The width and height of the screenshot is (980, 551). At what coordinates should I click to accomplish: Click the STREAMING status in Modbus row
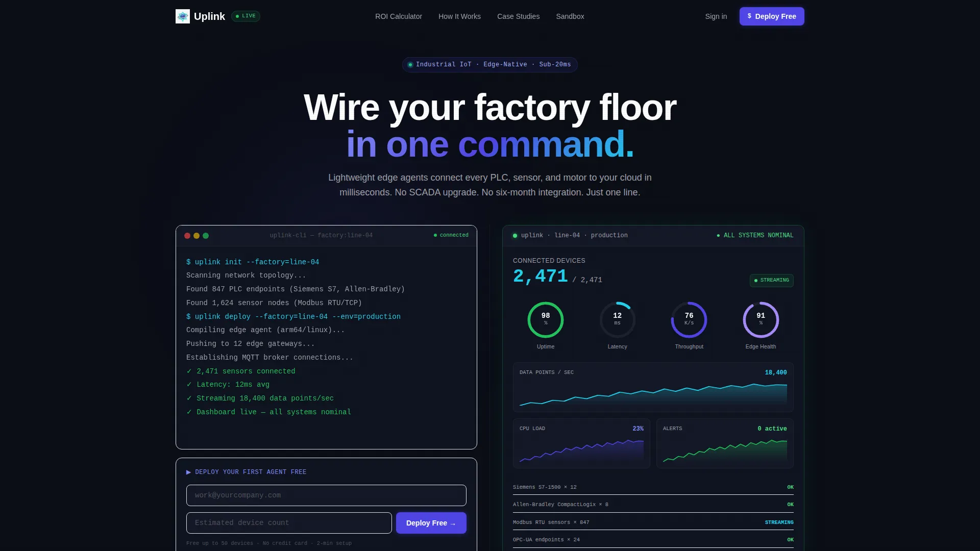click(x=779, y=522)
